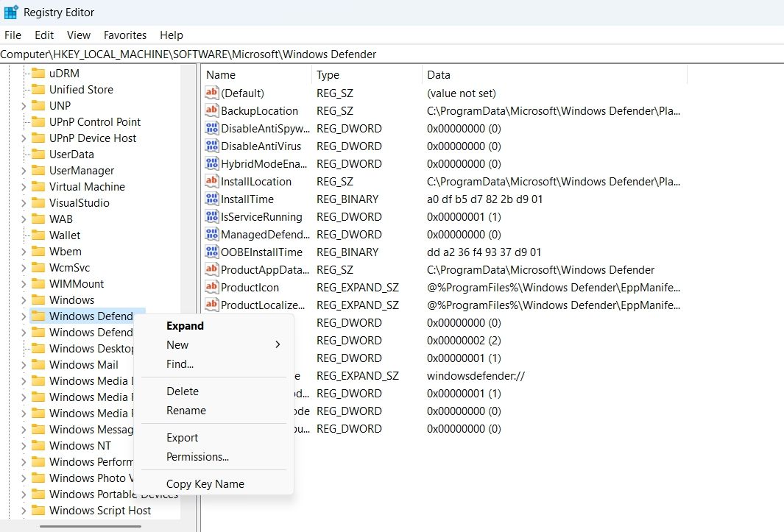Click the IsServiceRunning DWORD icon
Screen dimensions: 784x532
tap(211, 216)
